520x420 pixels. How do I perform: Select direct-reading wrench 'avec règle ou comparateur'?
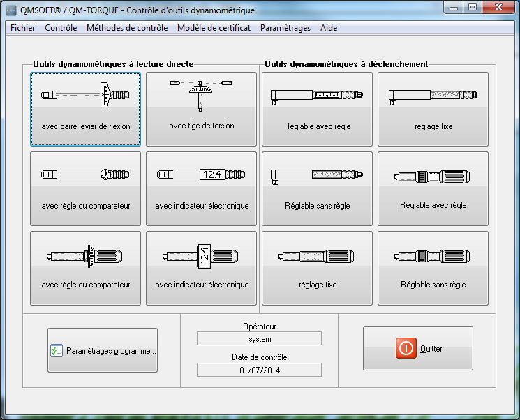[86, 188]
